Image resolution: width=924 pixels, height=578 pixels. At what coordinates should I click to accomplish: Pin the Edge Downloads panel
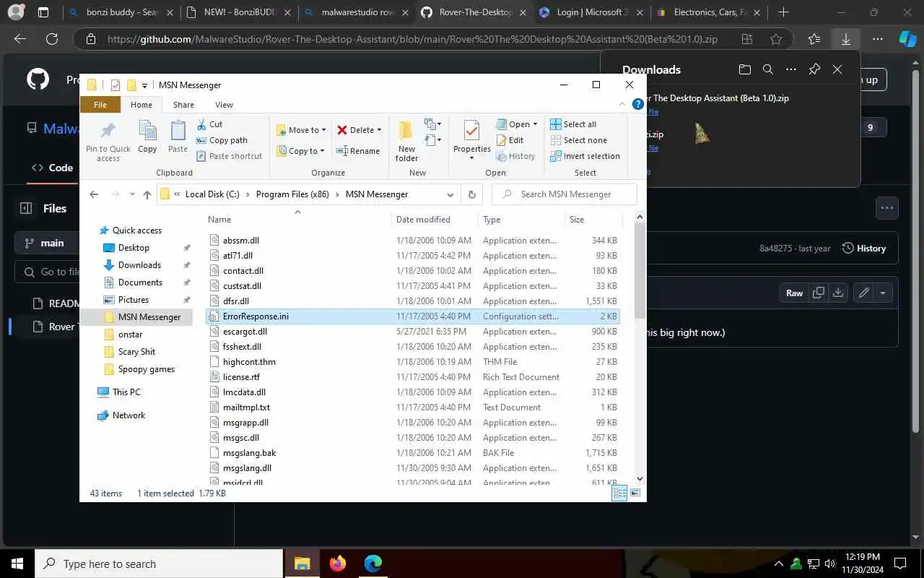tap(814, 69)
